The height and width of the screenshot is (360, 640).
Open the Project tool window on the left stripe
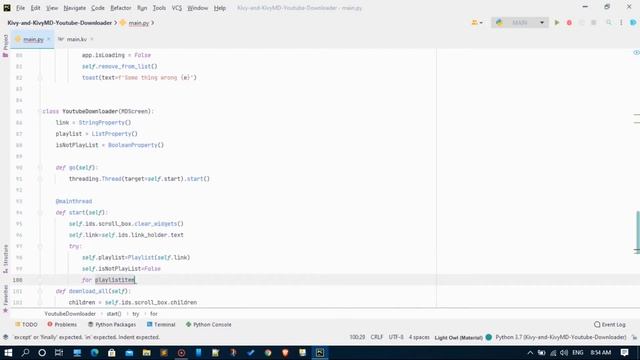click(5, 45)
